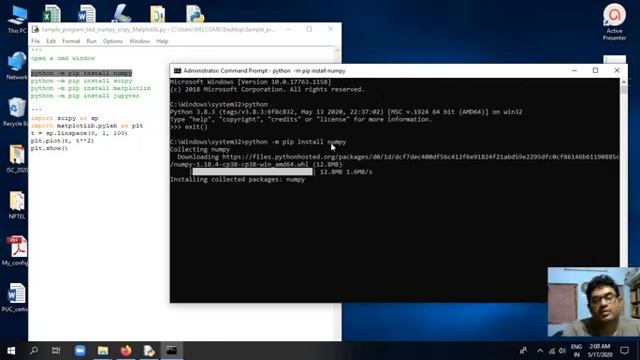Launch Active Presenter desktop shortcut
Image resolution: width=640 pixels, height=360 pixels.
[614, 22]
